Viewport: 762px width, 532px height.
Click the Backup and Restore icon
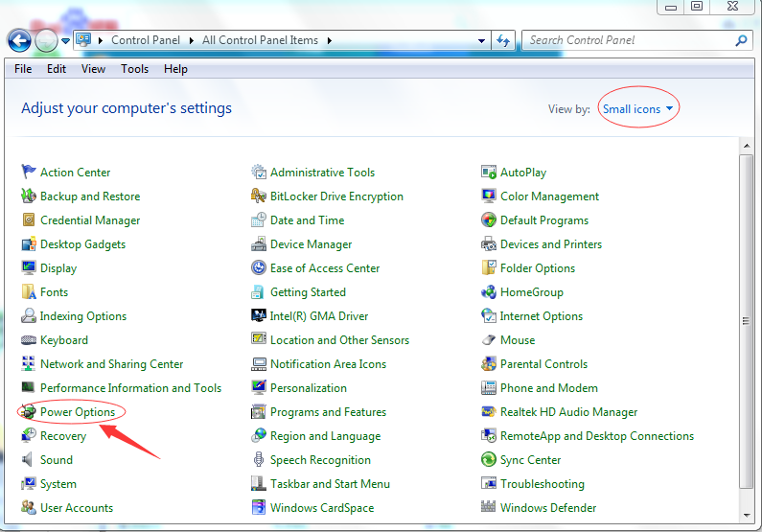(x=29, y=196)
